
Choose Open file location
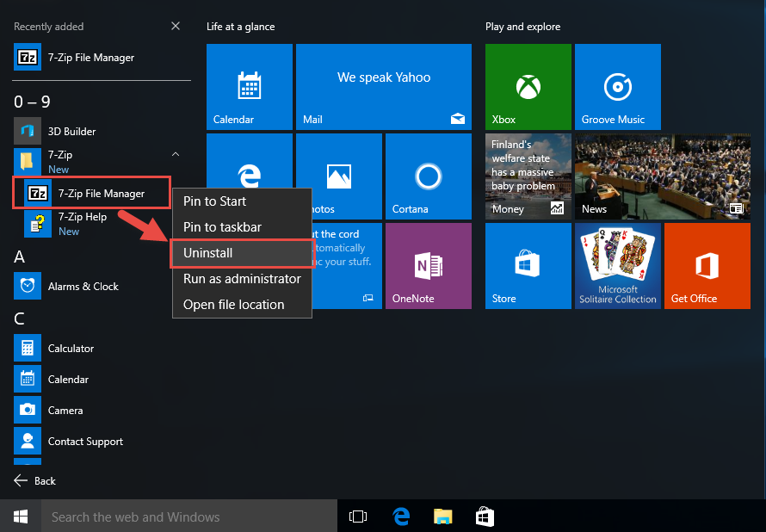pyautogui.click(x=243, y=305)
